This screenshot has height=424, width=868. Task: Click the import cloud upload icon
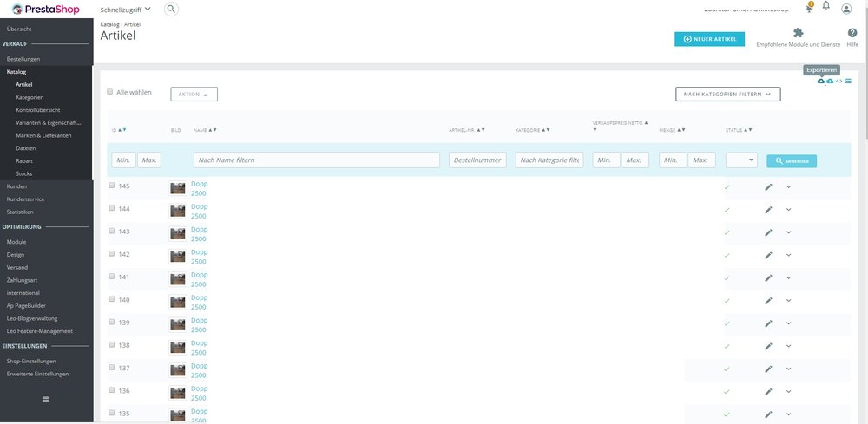pyautogui.click(x=830, y=82)
